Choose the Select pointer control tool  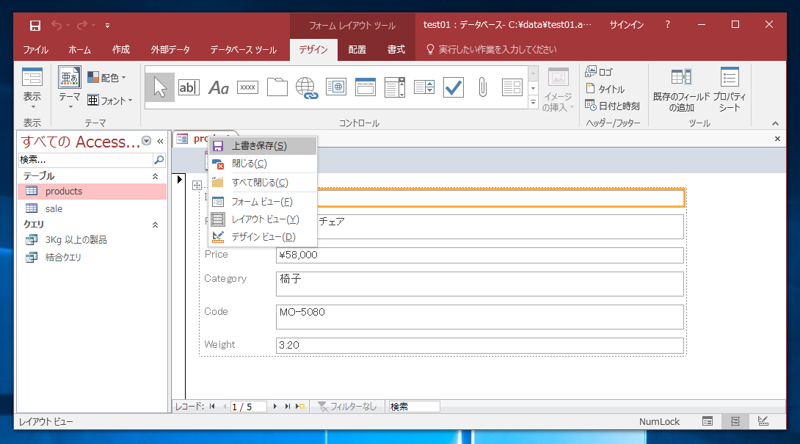click(160, 87)
